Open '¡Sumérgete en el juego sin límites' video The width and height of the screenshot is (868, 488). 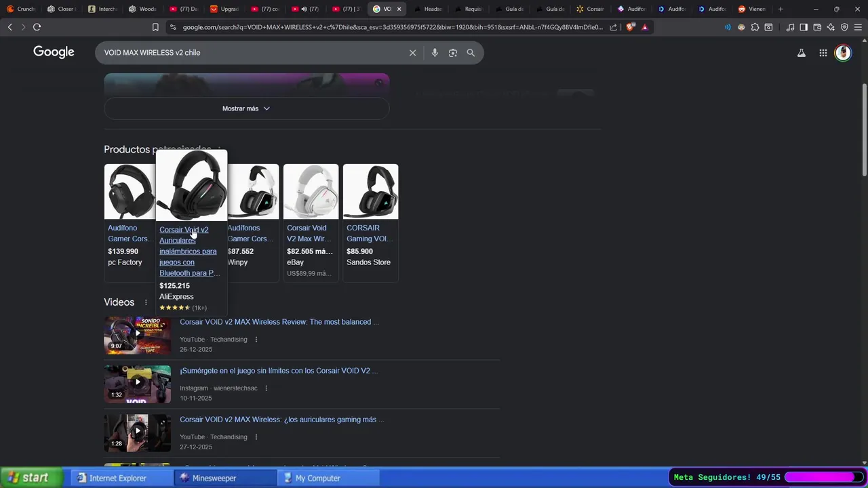[x=279, y=371]
